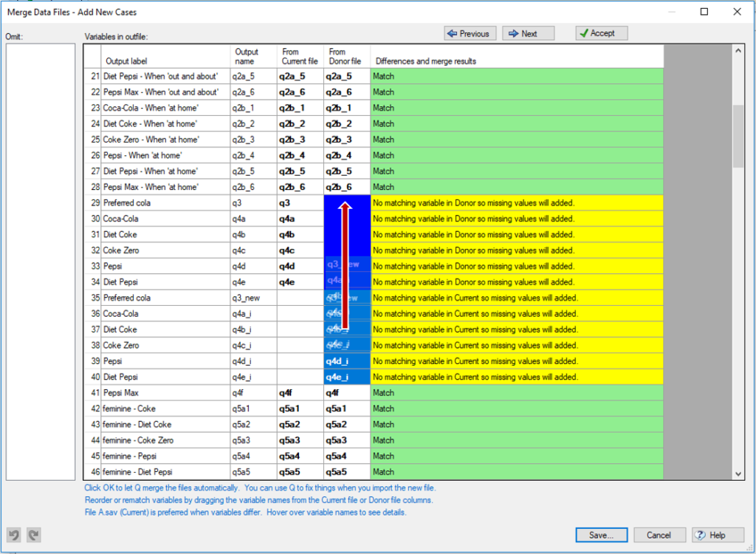The image size is (756, 554).
Task: Select q4d_i in Donor file column
Action: 337,361
